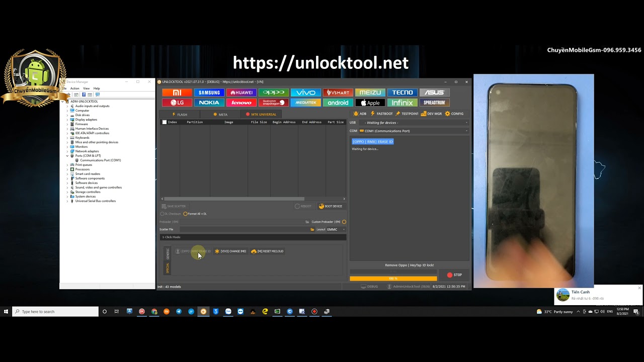Click the STOP button

(x=454, y=275)
